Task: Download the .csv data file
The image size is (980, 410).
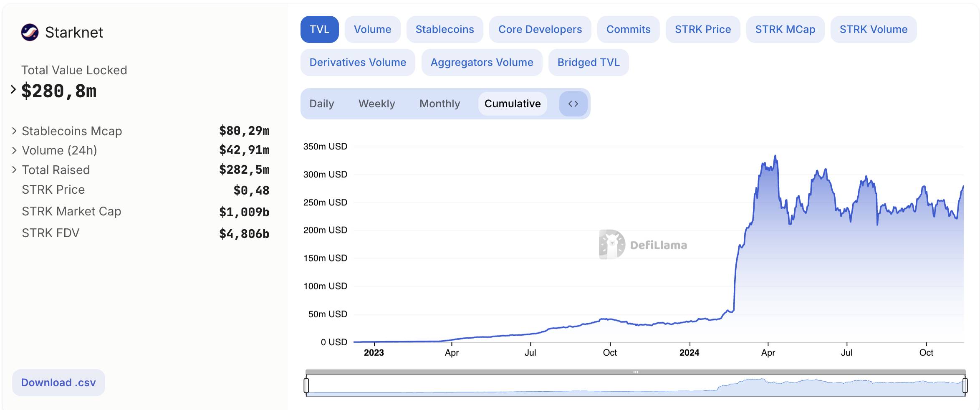Action: point(58,382)
